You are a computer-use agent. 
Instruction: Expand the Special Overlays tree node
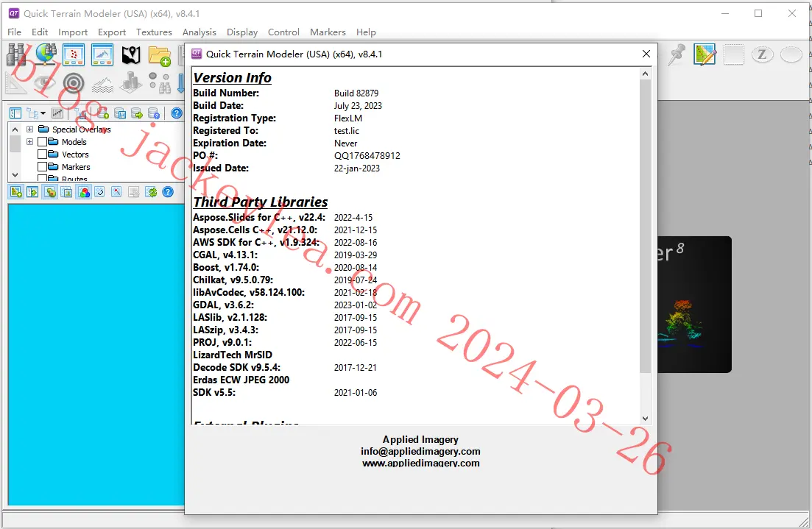[29, 129]
